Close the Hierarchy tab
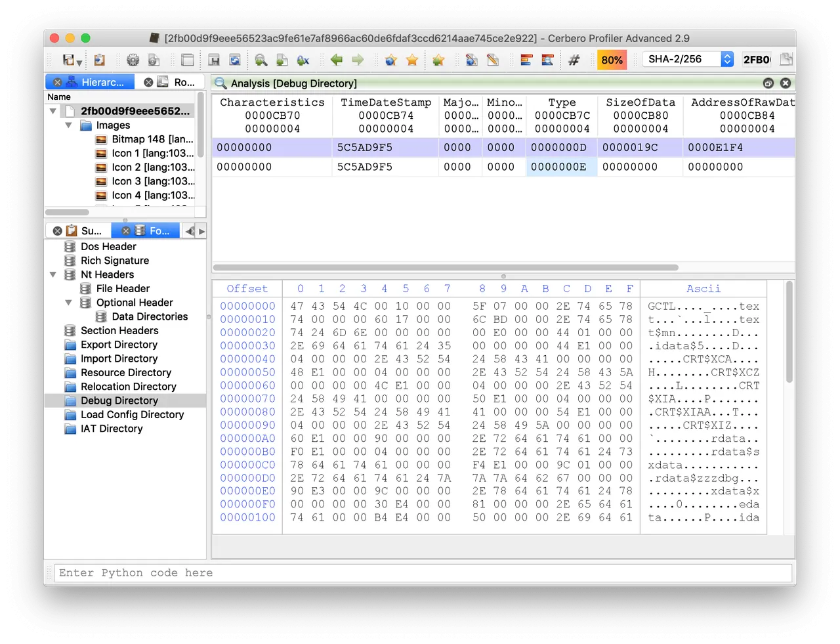Screen dimensions: 840x644 [58, 82]
